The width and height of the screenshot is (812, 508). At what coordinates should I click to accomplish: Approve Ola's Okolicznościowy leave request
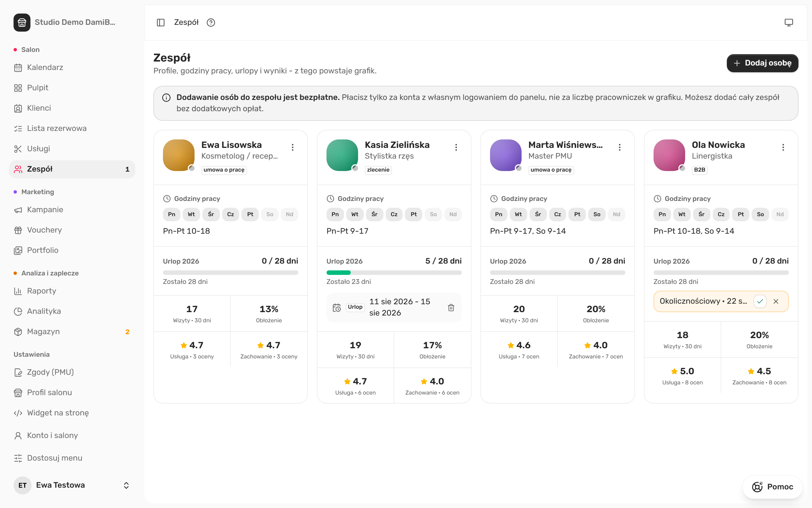(x=760, y=301)
